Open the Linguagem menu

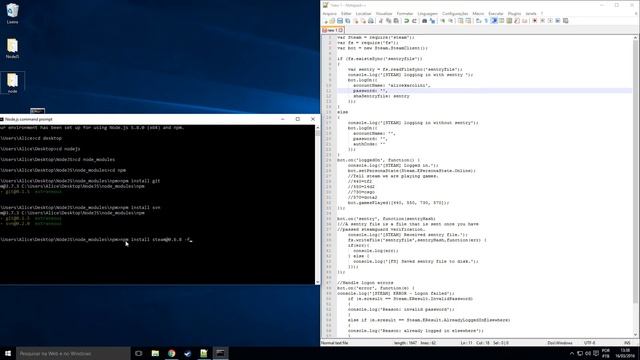pos(428,13)
